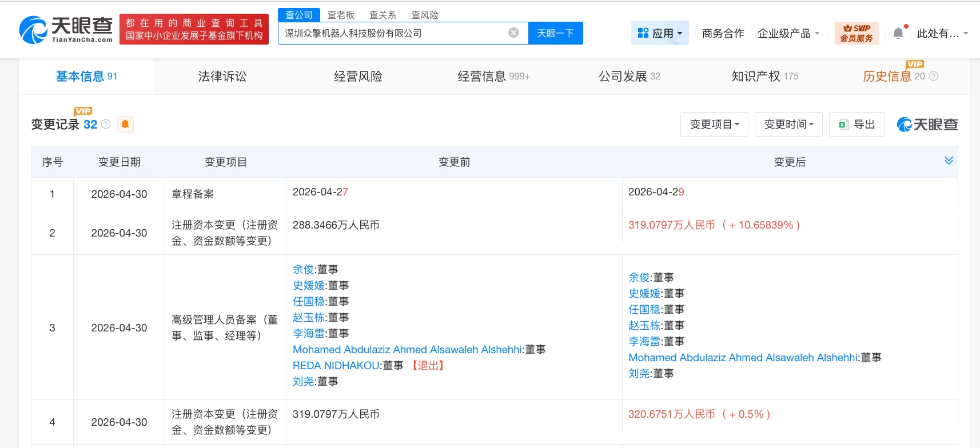
Task: Select the 历史信息 tab
Action: point(894,76)
